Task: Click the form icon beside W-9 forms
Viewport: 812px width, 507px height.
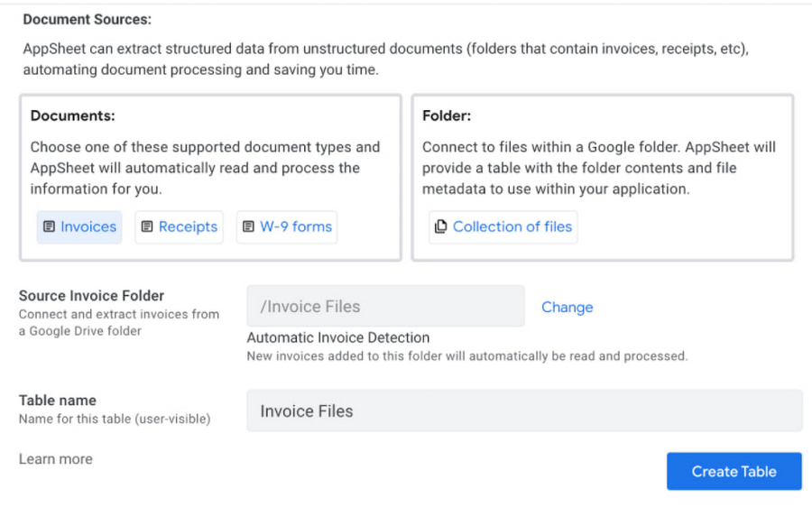Action: 248,227
